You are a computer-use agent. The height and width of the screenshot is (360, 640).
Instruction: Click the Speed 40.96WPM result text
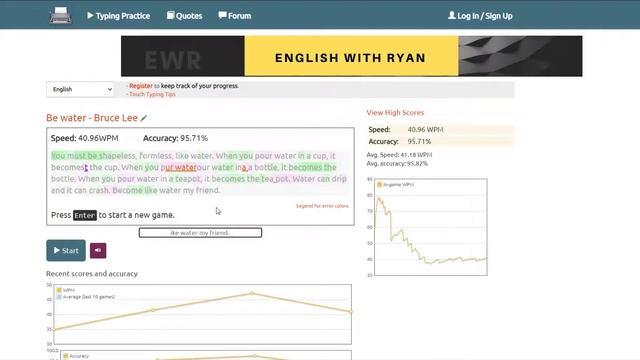tap(84, 138)
